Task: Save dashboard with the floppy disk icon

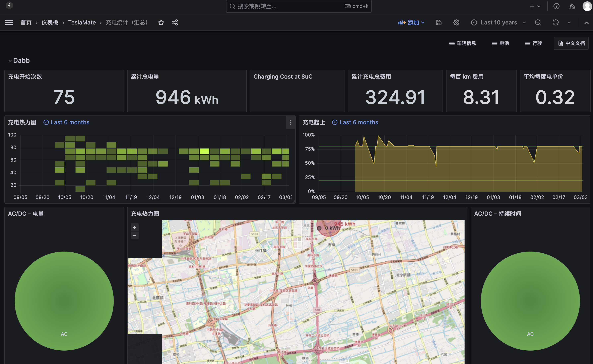Action: [439, 23]
